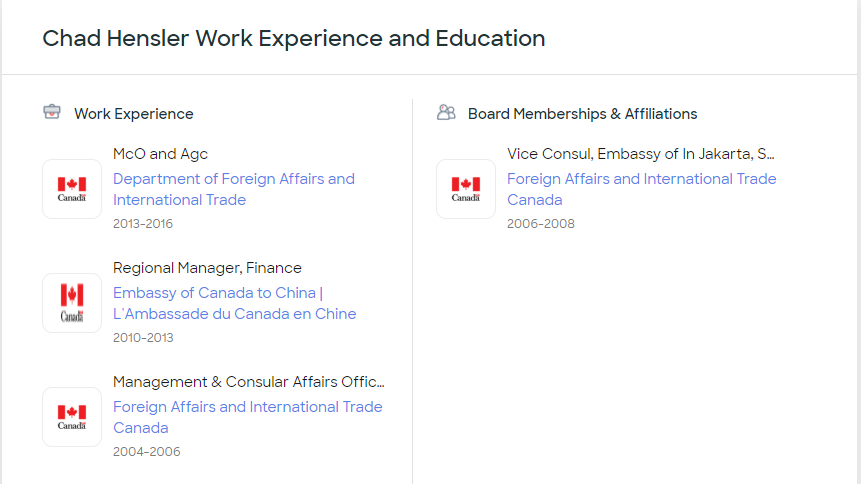
Task: Click the Board Memberships & Affiliations label
Action: click(582, 114)
